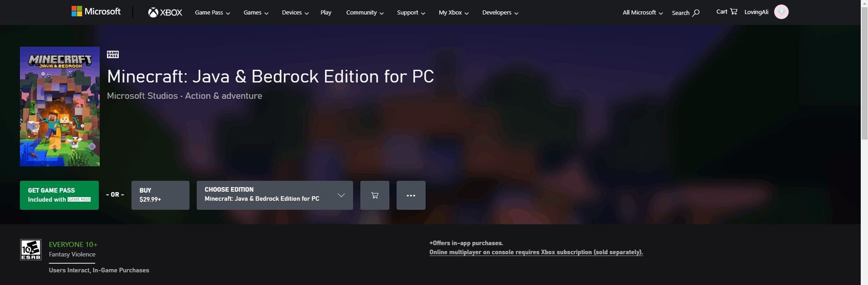Open the Choose Edition dropdown
This screenshot has width=868, height=285.
click(x=275, y=195)
